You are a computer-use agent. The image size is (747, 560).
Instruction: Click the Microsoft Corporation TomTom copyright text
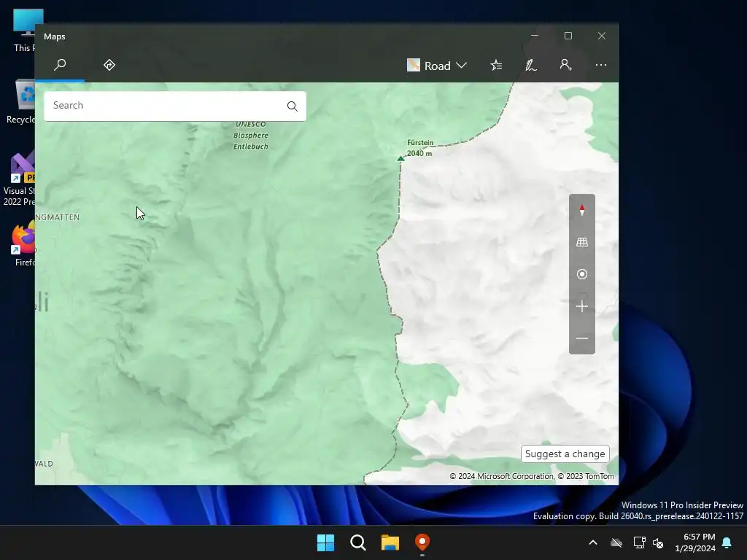click(532, 476)
